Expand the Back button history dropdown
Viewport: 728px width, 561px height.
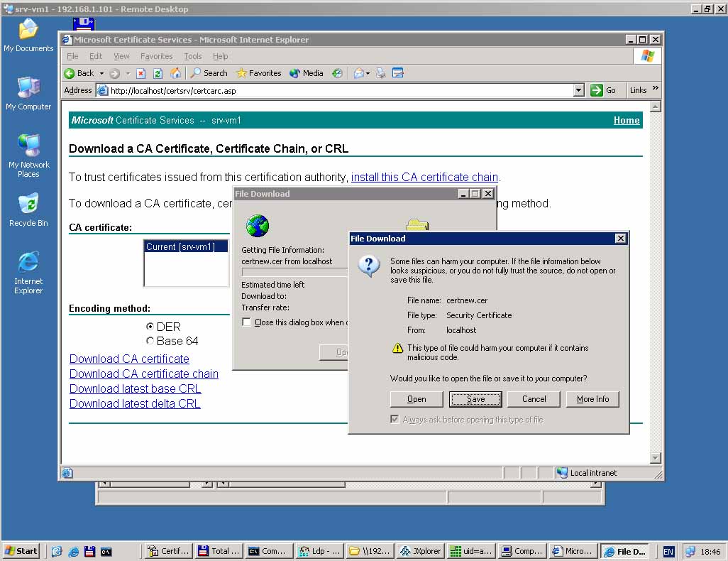pyautogui.click(x=101, y=73)
